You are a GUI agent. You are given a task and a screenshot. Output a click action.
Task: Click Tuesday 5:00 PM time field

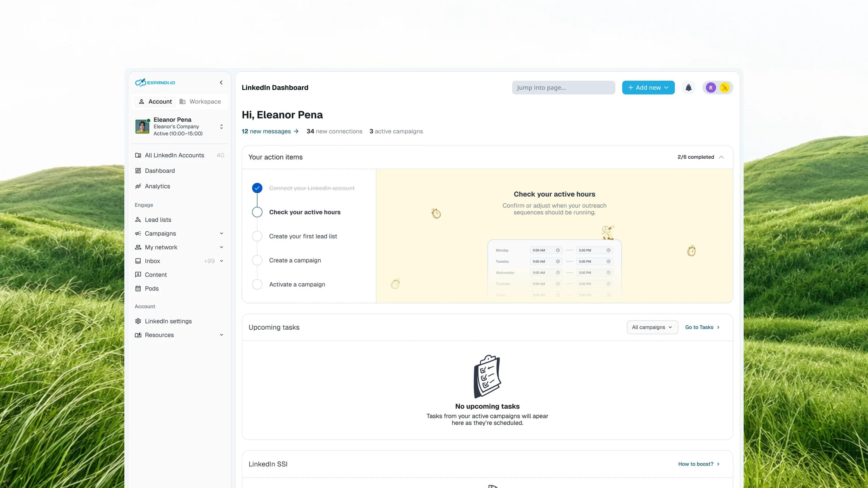click(595, 261)
